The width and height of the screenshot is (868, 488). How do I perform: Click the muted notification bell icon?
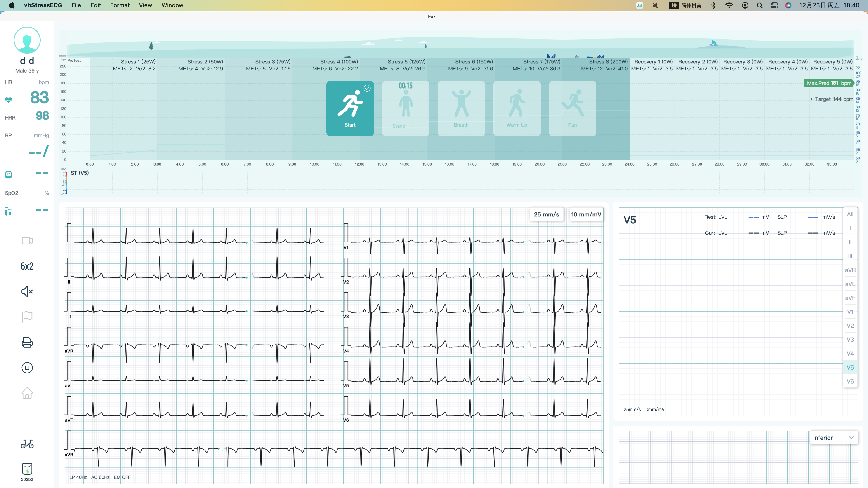[655, 5]
